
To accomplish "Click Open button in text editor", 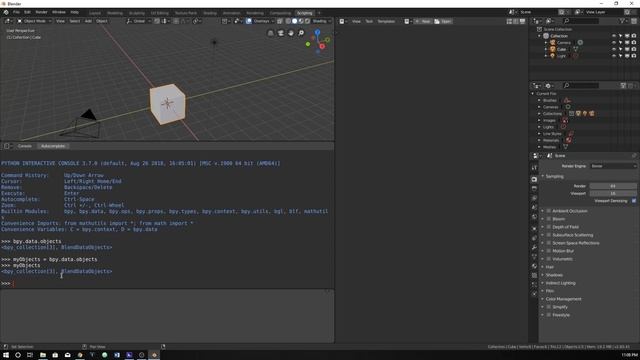I will (443, 21).
